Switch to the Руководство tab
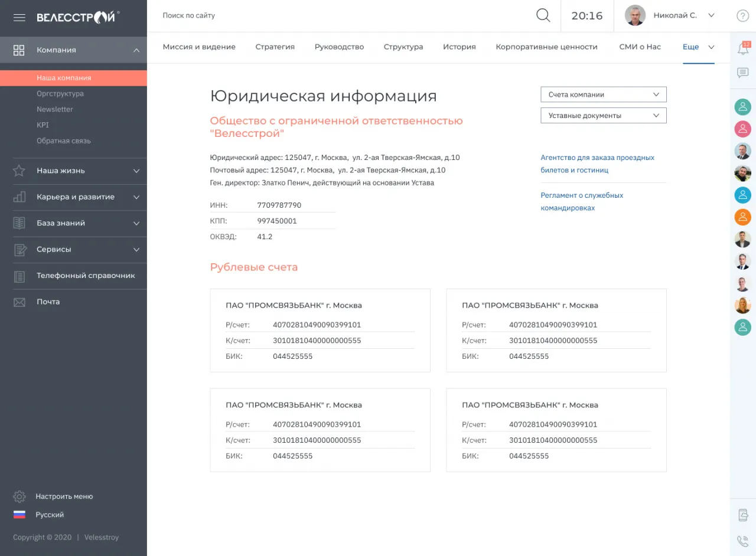This screenshot has height=556, width=756. point(339,47)
